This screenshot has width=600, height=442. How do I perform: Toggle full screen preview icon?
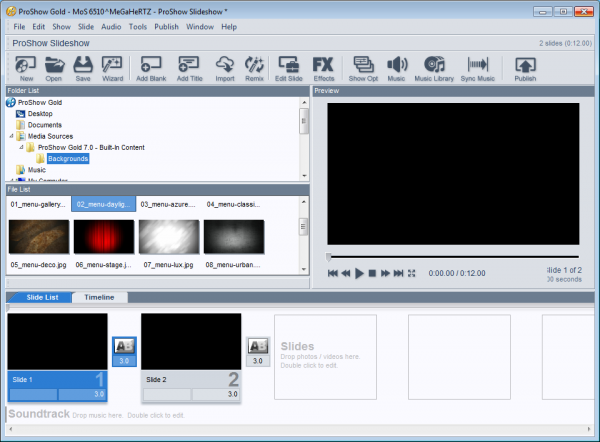[x=411, y=273]
